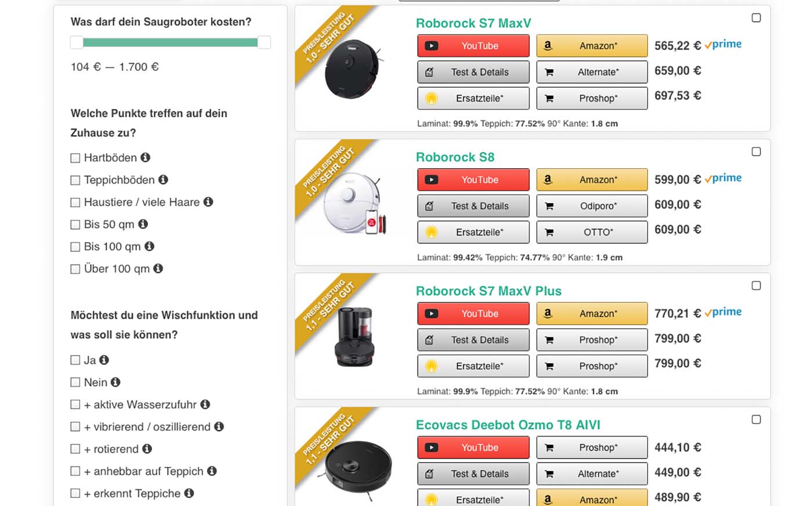The image size is (812, 506).
Task: Click the maximum price slider handle
Action: (x=264, y=42)
